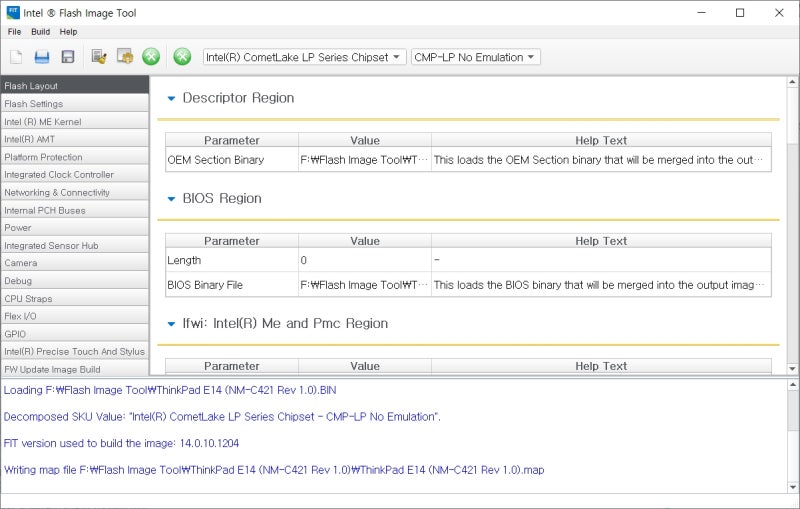
Task: Click BIOS Region table Help Text header
Action: point(601,241)
